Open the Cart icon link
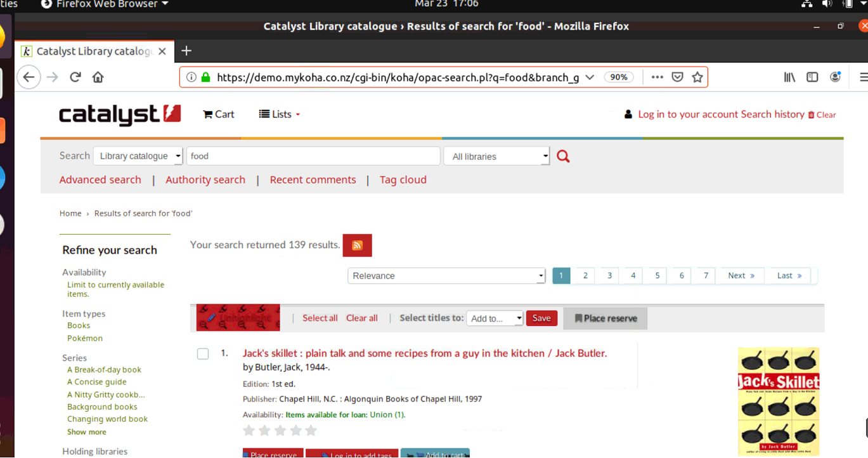The height and width of the screenshot is (458, 868). click(219, 114)
